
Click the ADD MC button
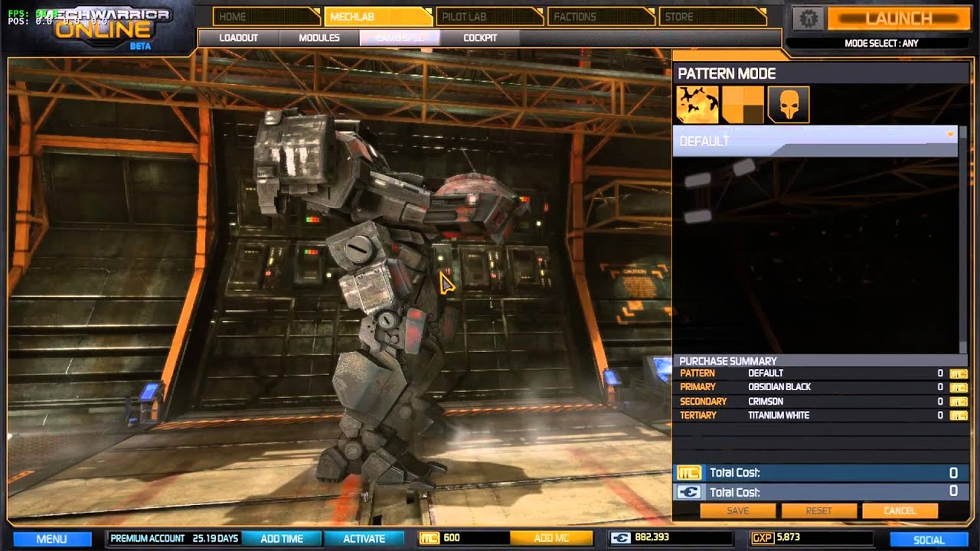click(x=551, y=539)
